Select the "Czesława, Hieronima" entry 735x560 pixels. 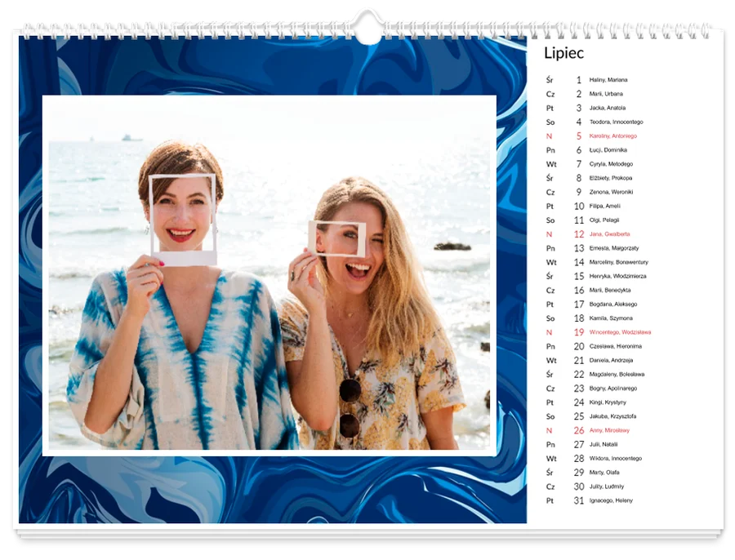(615, 347)
